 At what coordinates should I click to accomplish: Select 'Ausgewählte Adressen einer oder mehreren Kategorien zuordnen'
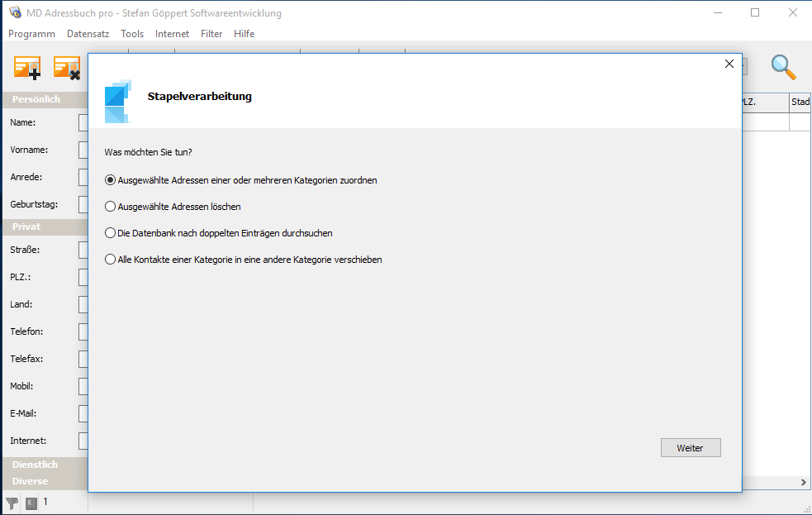pyautogui.click(x=111, y=180)
